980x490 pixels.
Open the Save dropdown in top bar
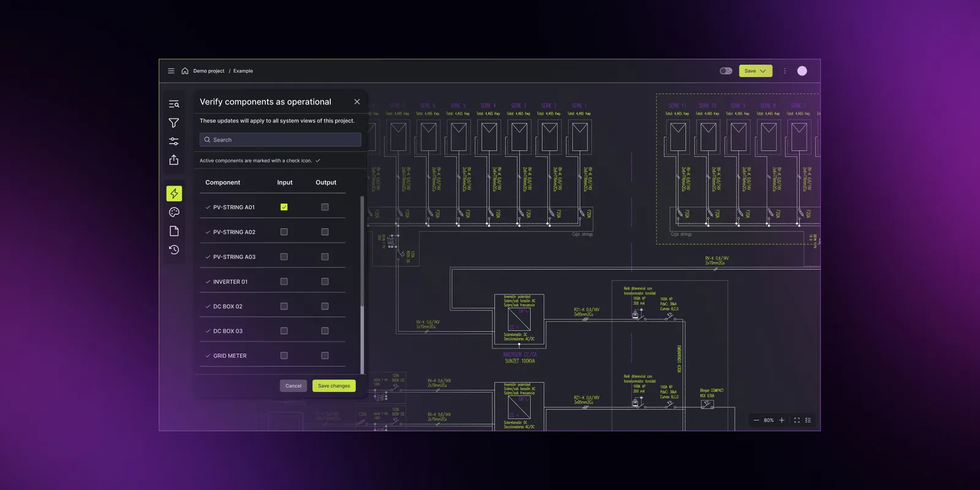755,71
